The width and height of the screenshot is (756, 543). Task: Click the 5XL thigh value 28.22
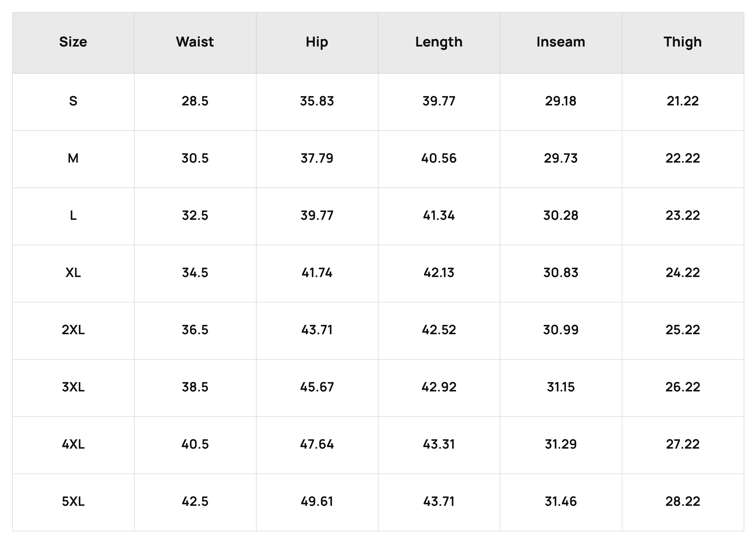pyautogui.click(x=683, y=502)
